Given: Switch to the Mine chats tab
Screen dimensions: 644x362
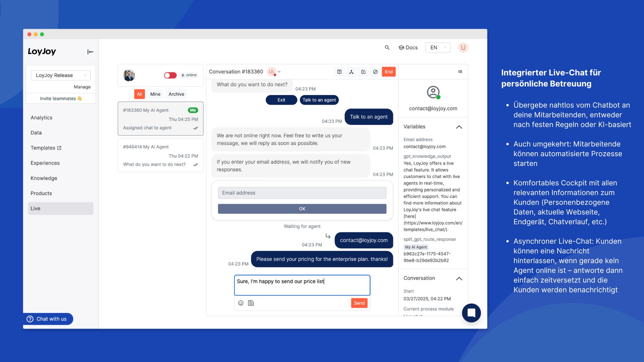Looking at the screenshot, I should click(155, 94).
